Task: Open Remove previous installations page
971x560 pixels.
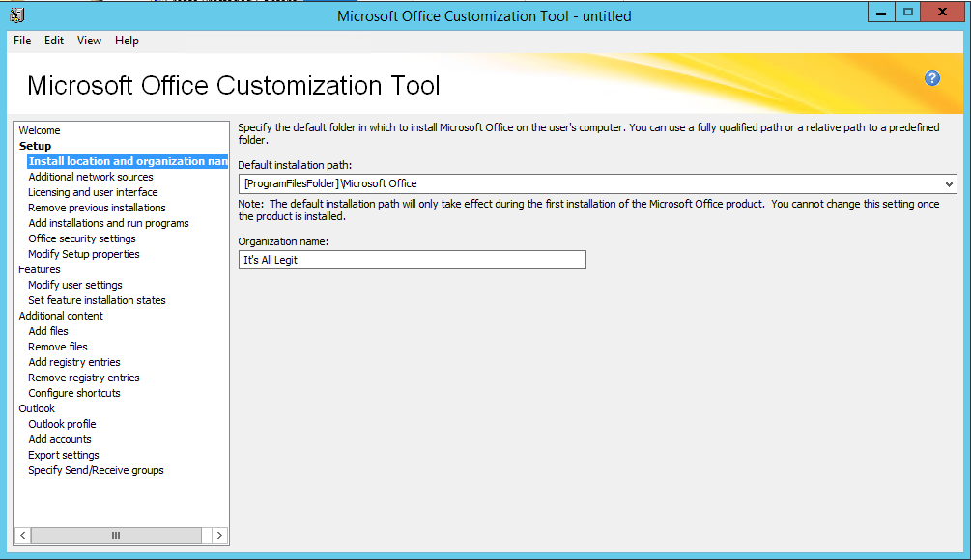Action: click(x=97, y=208)
